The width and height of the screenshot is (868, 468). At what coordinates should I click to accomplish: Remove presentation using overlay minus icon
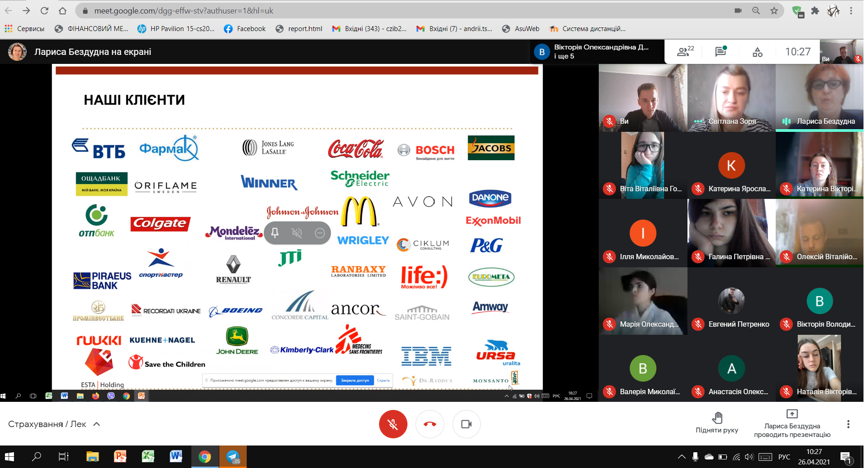click(x=320, y=233)
